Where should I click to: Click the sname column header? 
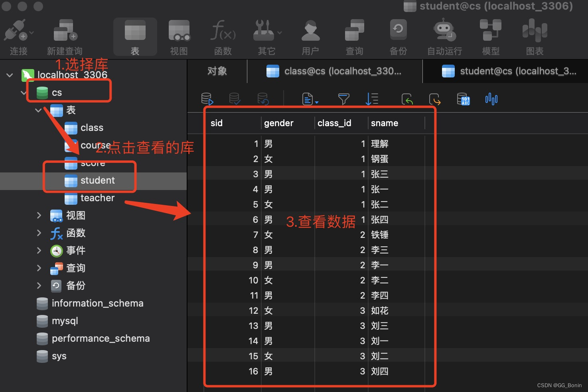[384, 123]
